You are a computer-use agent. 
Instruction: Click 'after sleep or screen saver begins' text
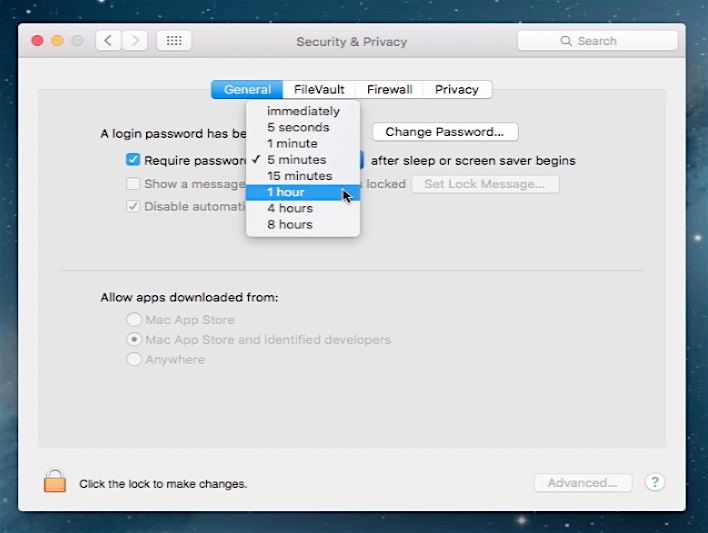click(x=473, y=161)
